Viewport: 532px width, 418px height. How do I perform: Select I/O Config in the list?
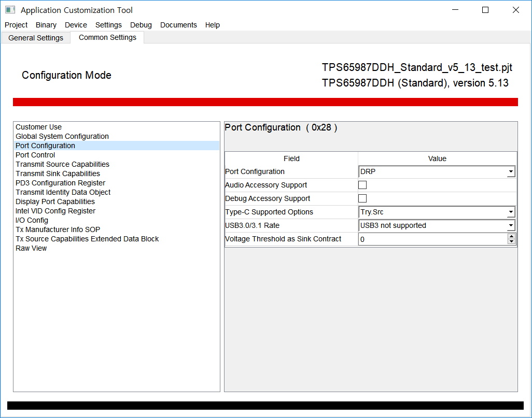coord(116,220)
